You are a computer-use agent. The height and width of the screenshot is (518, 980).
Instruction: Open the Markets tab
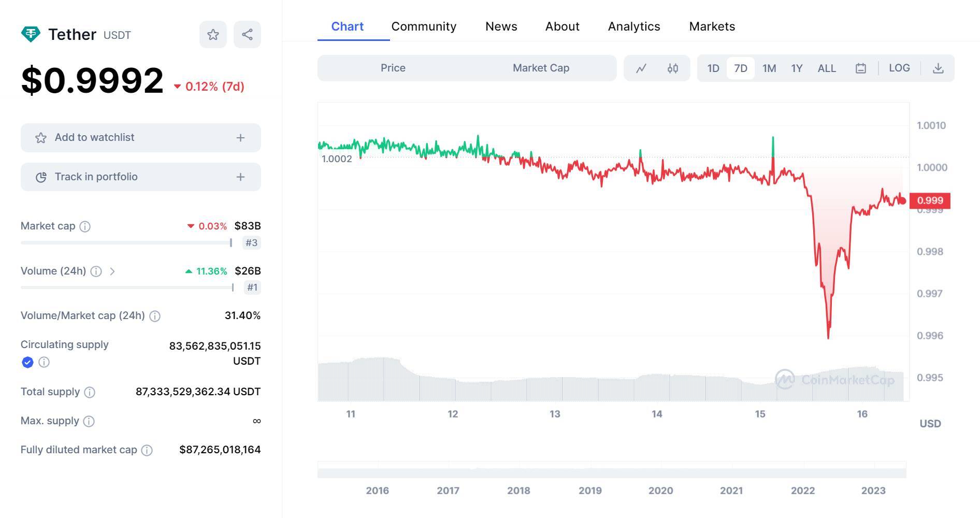point(712,26)
